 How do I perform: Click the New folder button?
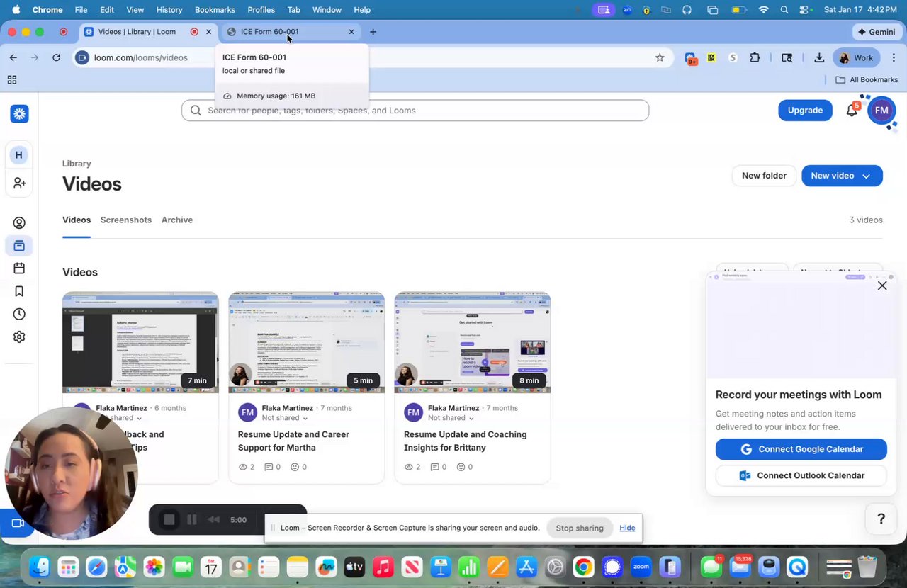pyautogui.click(x=764, y=176)
